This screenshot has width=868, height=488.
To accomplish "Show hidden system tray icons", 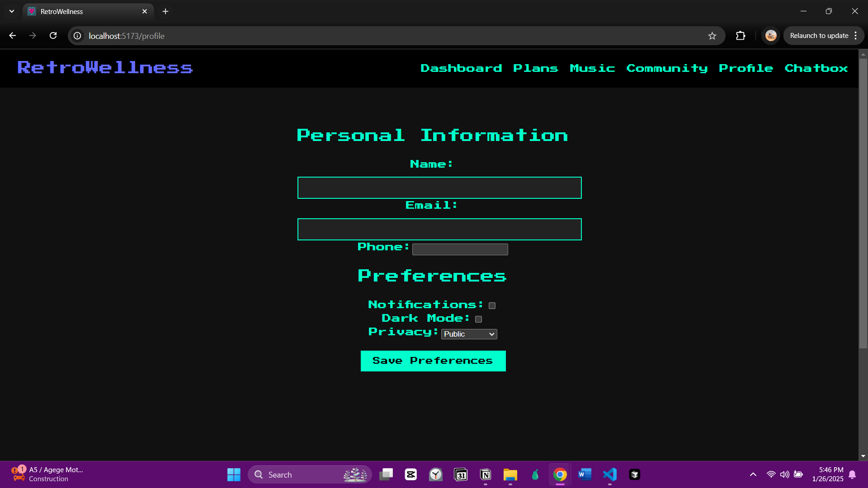I will click(753, 474).
